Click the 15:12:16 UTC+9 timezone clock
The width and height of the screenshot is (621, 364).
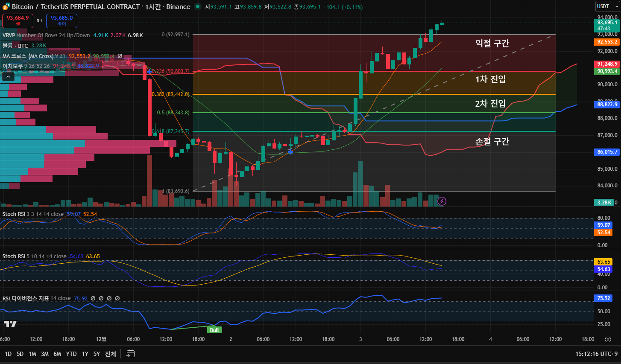[596, 354]
